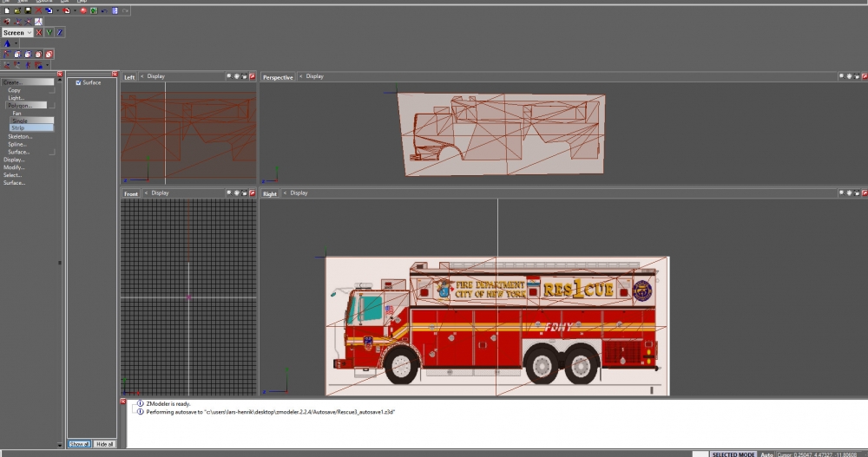Expand the Front viewport Display arrow
Screen dimensions: 868x457
coord(146,193)
